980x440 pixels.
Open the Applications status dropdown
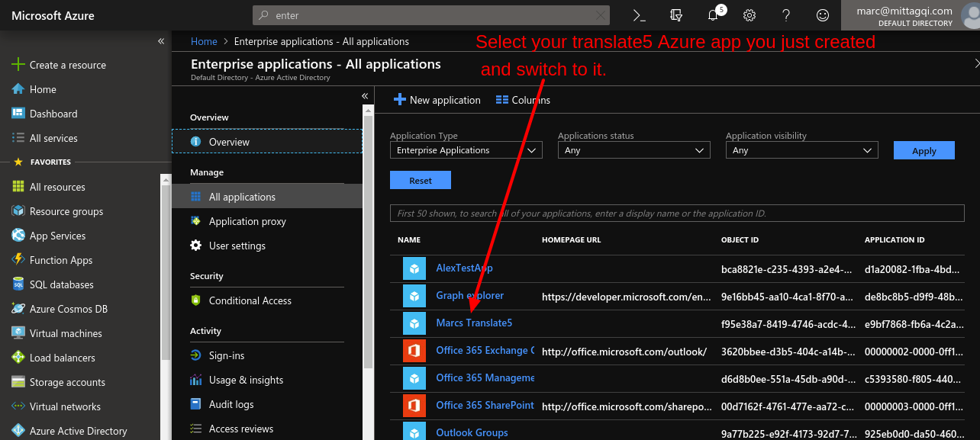click(x=634, y=150)
